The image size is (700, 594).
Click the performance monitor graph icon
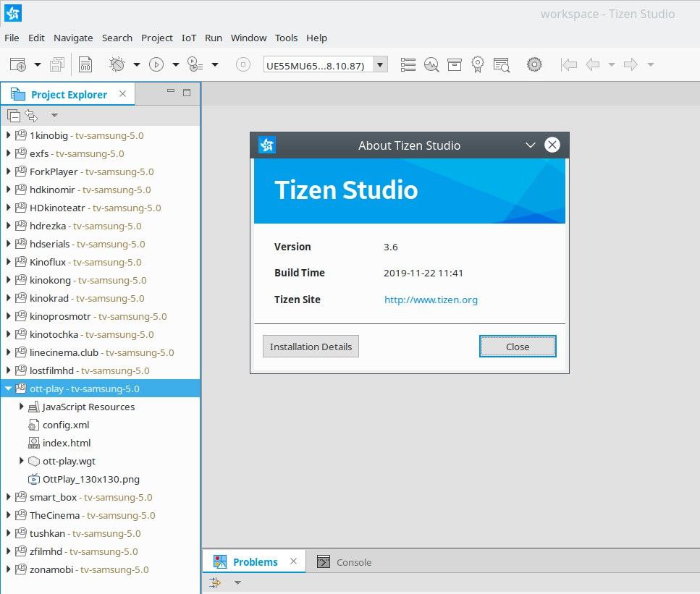click(431, 64)
